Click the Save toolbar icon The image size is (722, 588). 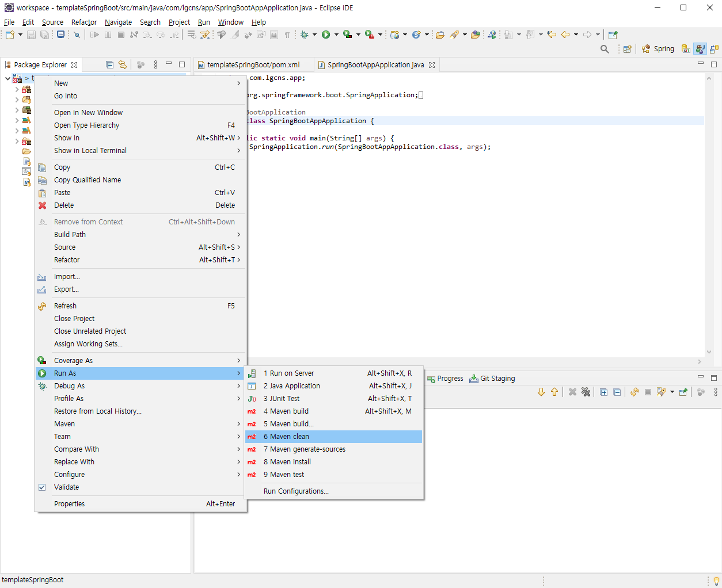point(31,35)
